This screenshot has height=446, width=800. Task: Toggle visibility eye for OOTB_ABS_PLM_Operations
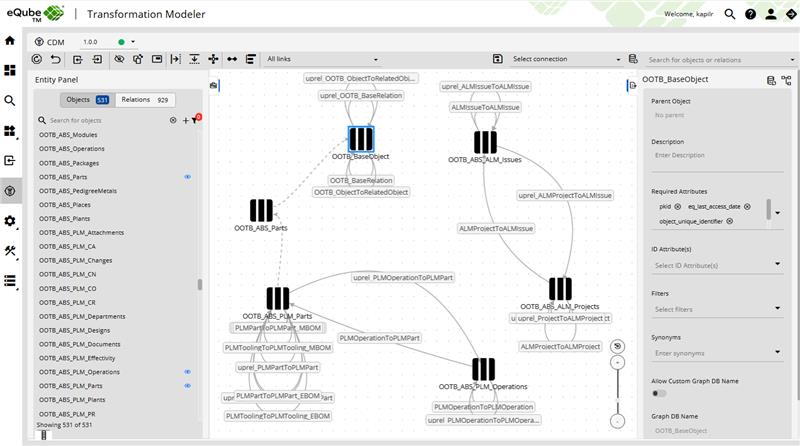(x=187, y=371)
